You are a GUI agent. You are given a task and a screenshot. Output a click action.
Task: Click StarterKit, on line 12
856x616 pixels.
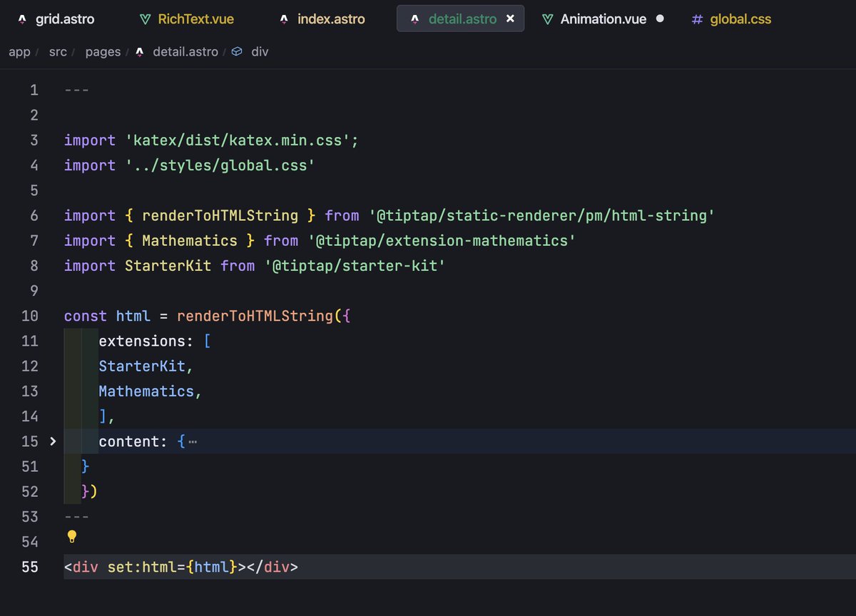(146, 366)
